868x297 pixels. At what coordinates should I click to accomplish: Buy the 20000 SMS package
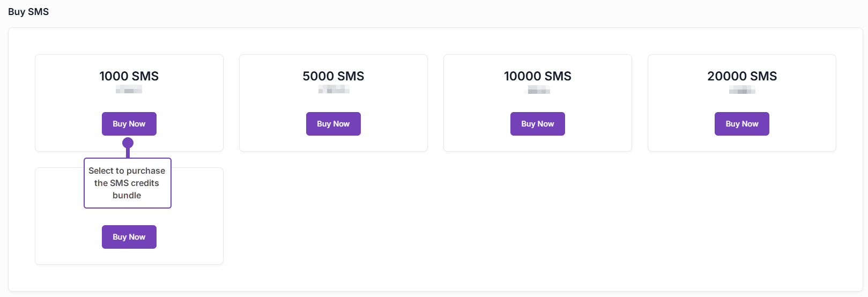tap(741, 124)
